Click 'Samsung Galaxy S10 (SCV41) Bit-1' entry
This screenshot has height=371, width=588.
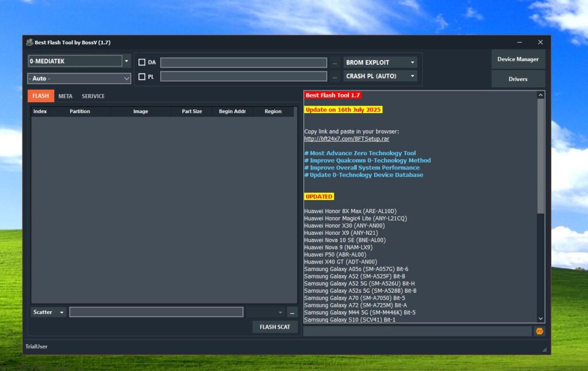350,320
